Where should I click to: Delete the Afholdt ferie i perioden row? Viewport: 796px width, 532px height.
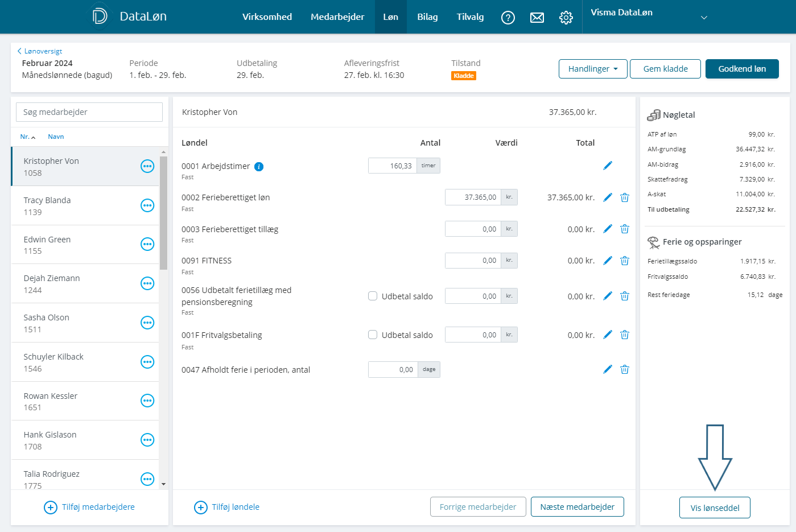[x=624, y=369]
